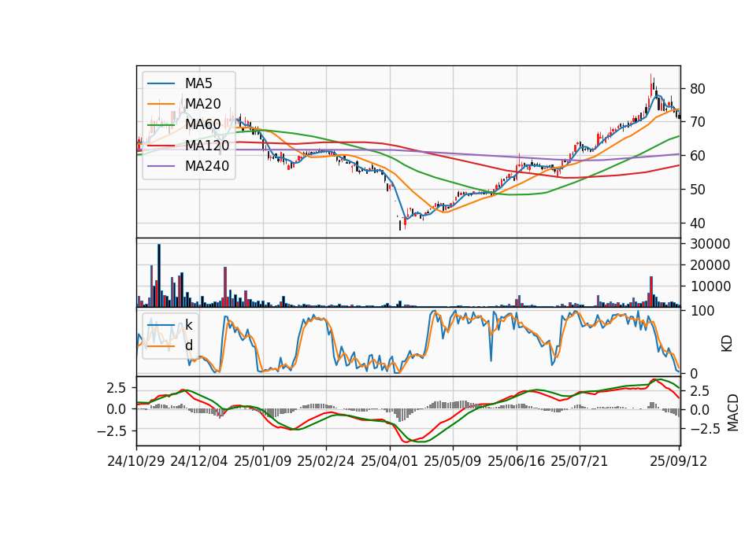Click the volume axis tick 30000
This screenshot has width=756, height=543.
tap(710, 244)
